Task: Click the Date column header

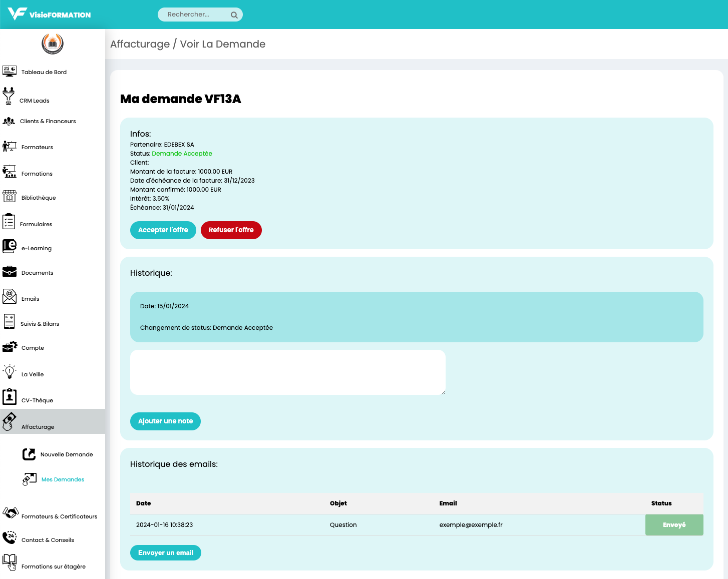Action: click(x=144, y=503)
